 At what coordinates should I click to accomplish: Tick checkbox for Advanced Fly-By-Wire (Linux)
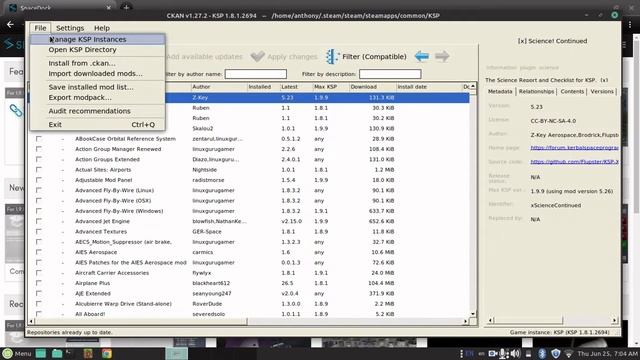[x=39, y=190]
